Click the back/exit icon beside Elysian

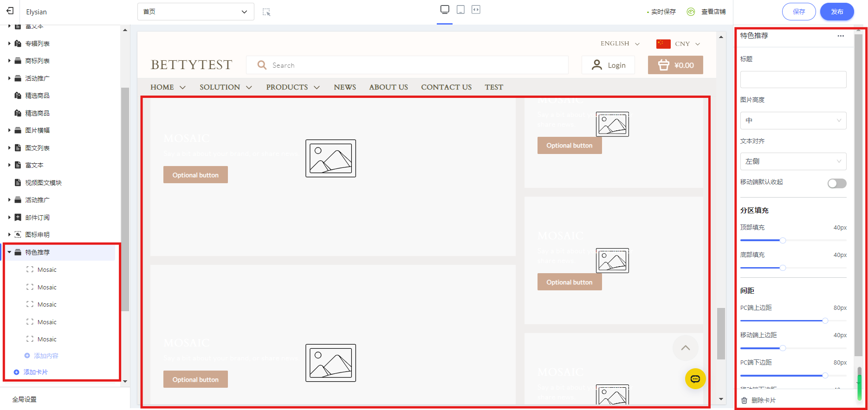(10, 11)
